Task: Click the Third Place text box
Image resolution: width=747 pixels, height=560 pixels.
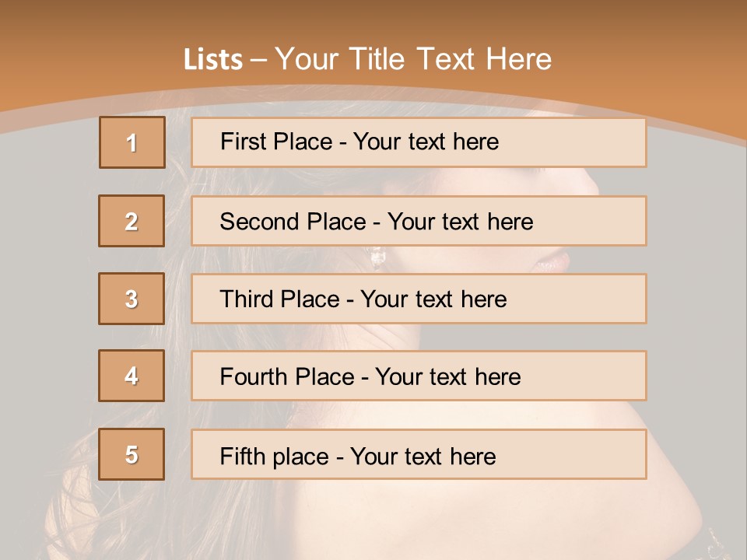Action: 419,299
